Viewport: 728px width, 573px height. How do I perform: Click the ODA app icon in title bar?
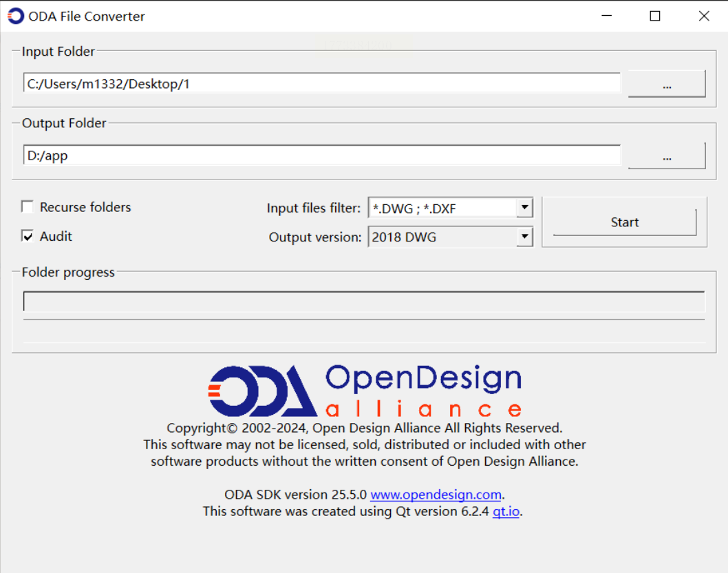tap(15, 16)
